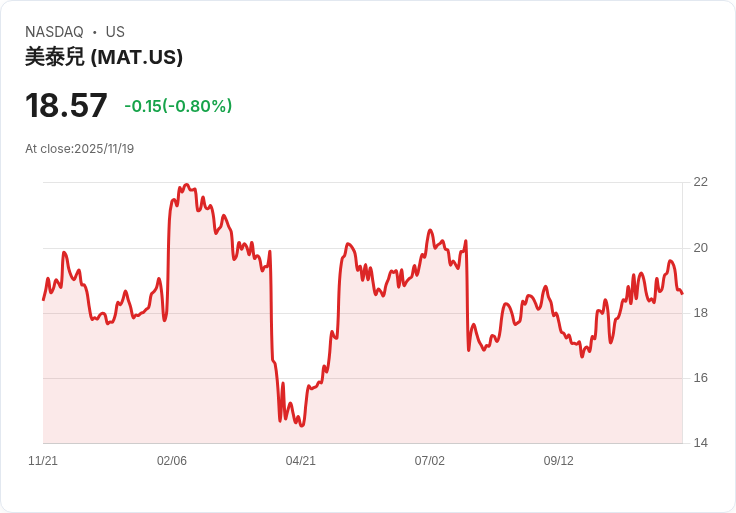This screenshot has width=736, height=513.
Task: Select the 18.57 current price
Action: (66, 105)
